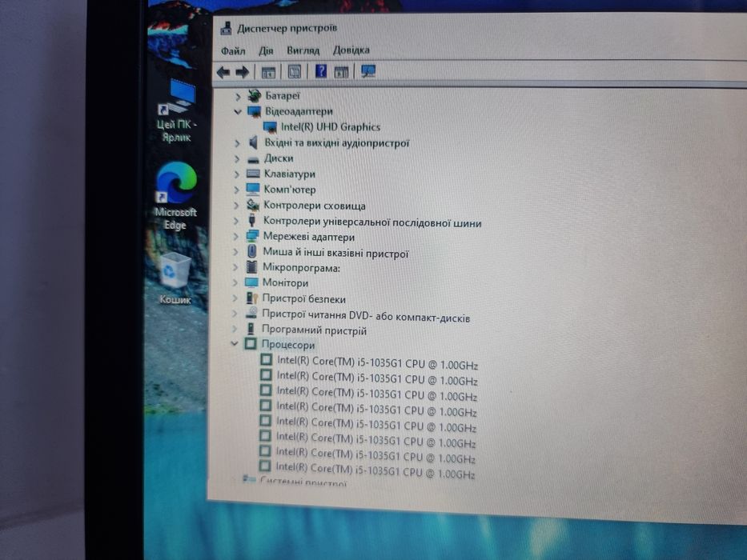This screenshot has width=747, height=560.
Task: Click Монітори label
Action: point(285,283)
